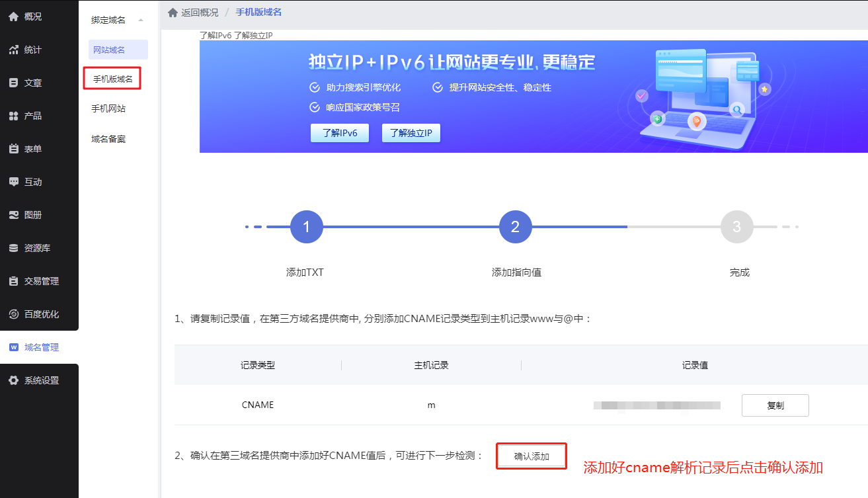Click step 2 circle 添加指向值
This screenshot has height=498, width=868.
515,227
